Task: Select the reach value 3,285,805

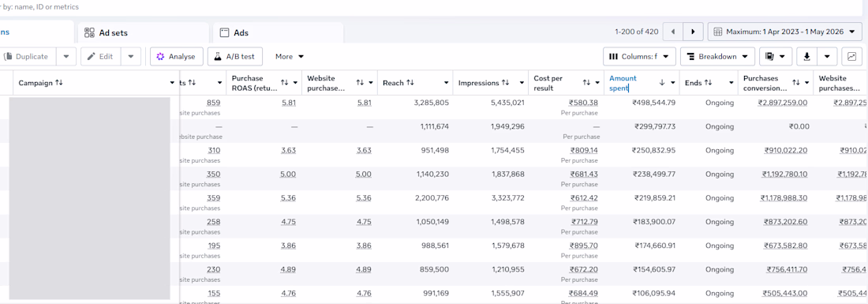Action: pyautogui.click(x=430, y=103)
